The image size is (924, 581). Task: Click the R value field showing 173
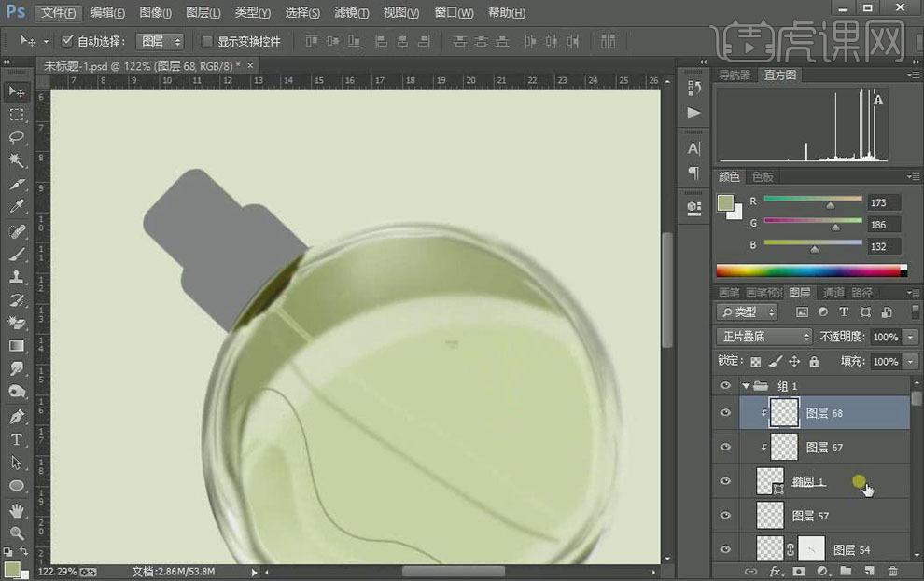(882, 202)
